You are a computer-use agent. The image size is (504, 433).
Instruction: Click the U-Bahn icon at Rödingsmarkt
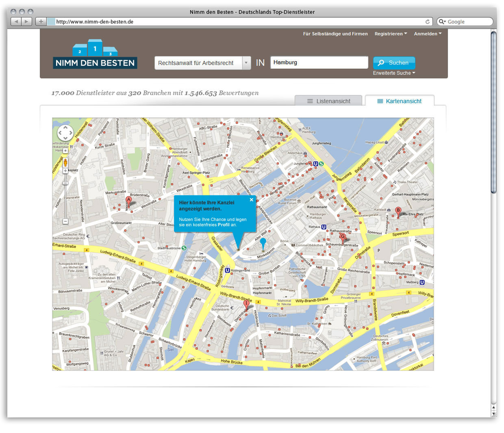tap(227, 270)
